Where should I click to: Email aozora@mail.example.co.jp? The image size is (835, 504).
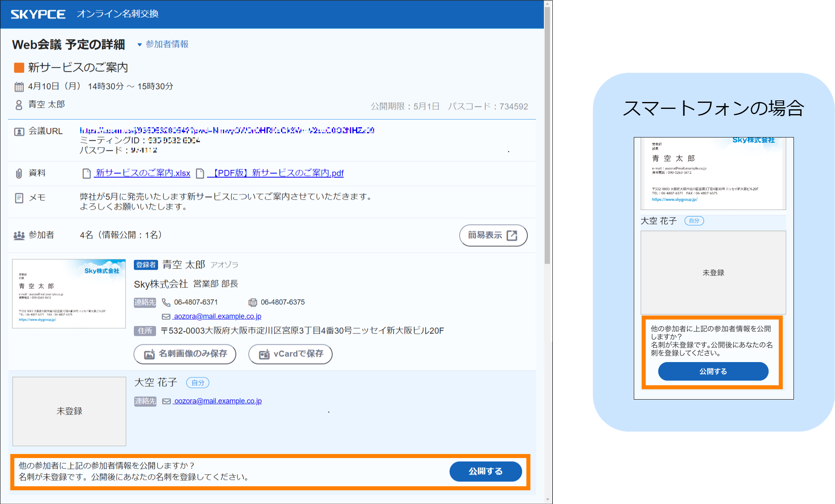pyautogui.click(x=217, y=317)
